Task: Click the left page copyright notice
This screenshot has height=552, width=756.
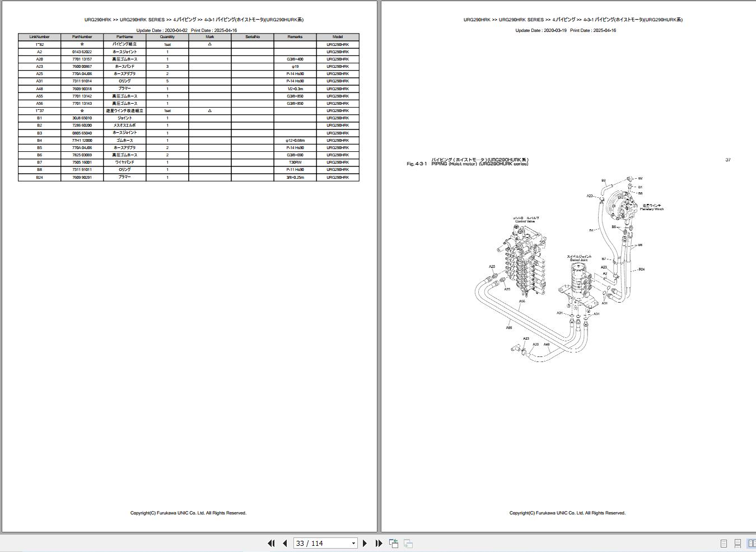Action: [x=188, y=513]
